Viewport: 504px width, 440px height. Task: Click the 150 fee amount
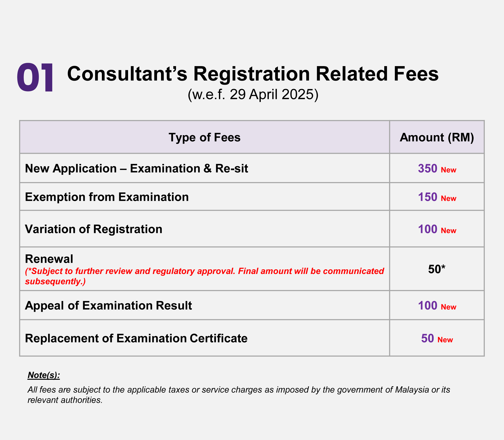pos(428,197)
